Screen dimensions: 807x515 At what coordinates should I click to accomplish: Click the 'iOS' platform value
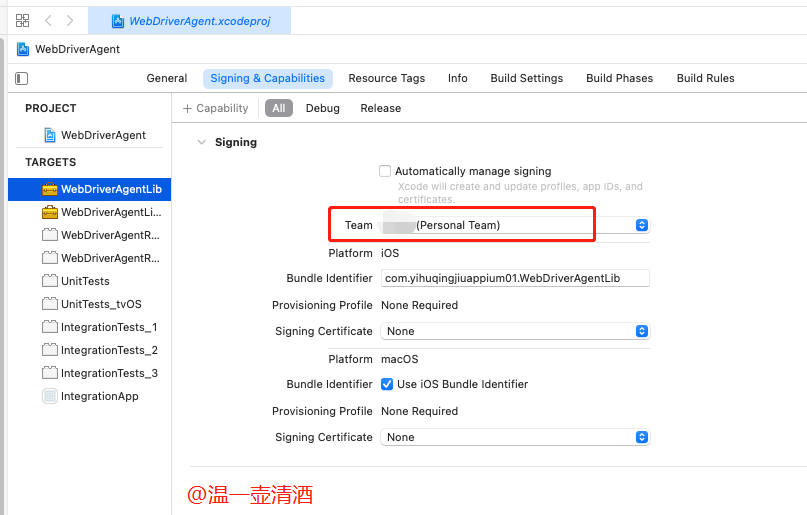click(x=390, y=253)
